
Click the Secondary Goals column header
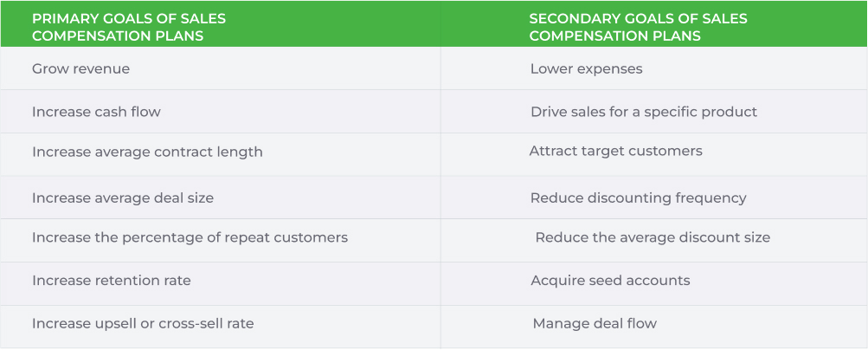(654, 23)
